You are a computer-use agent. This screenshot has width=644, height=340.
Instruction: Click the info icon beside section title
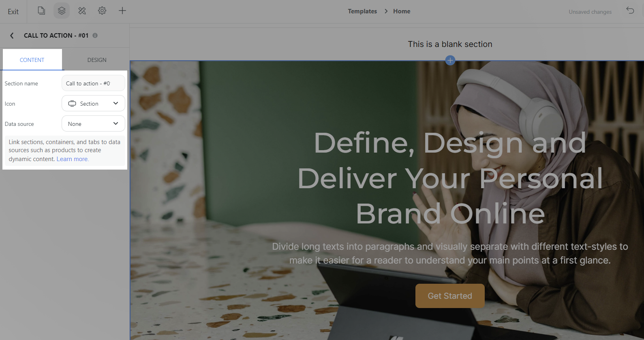(95, 36)
